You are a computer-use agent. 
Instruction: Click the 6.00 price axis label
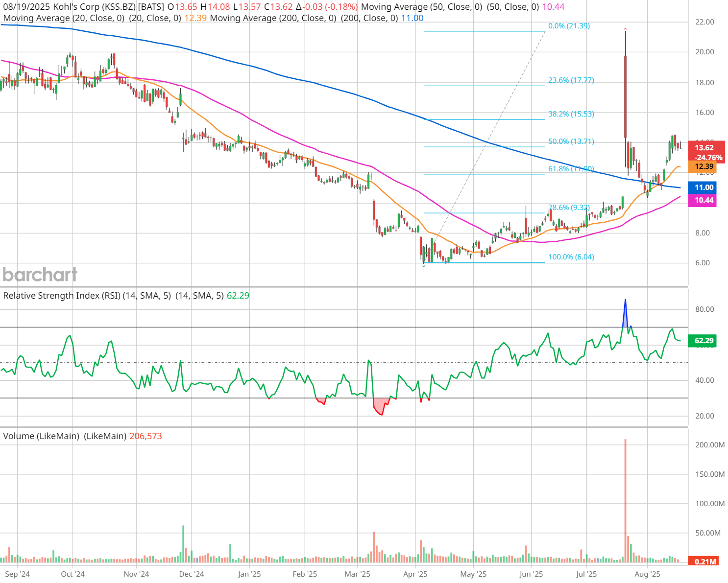click(702, 263)
